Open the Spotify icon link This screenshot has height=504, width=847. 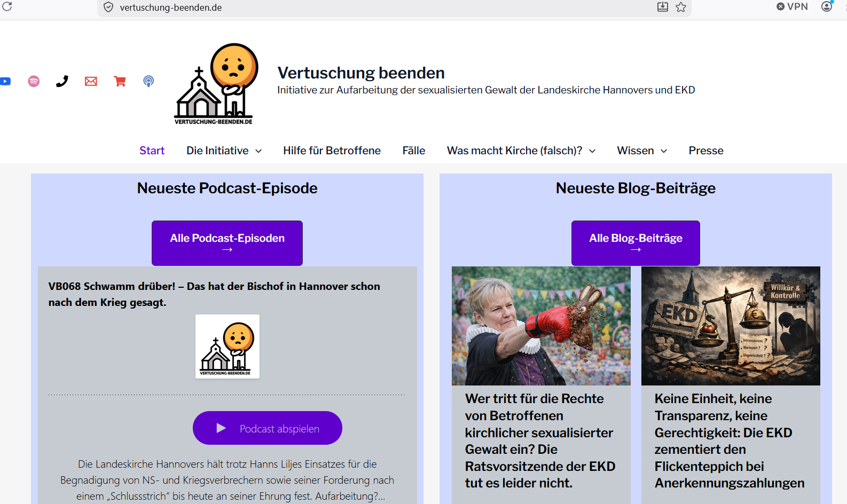[x=34, y=81]
